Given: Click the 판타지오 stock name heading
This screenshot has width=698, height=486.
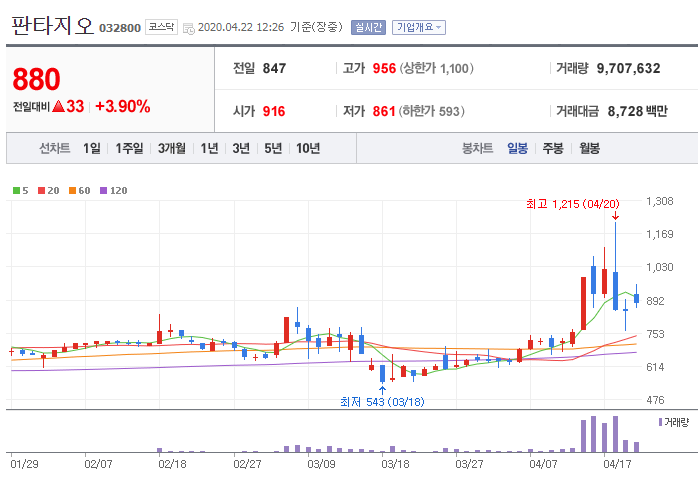Looking at the screenshot, I should click(53, 25).
